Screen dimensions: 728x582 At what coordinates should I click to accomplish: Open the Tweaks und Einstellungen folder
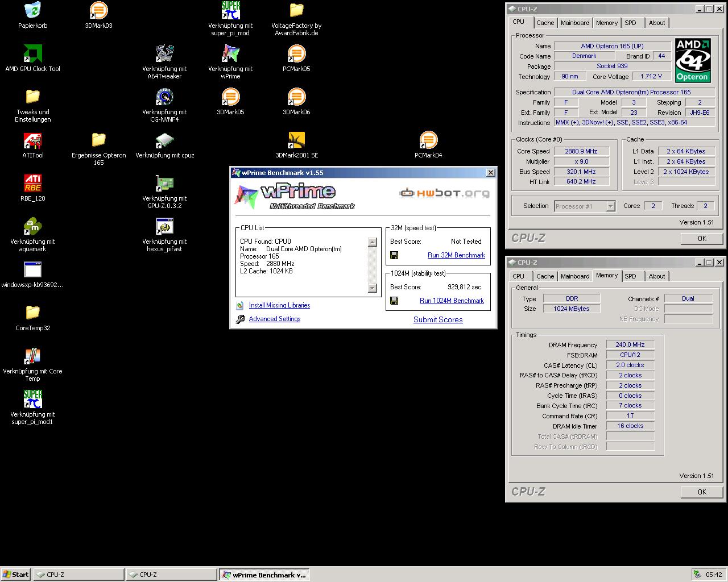pyautogui.click(x=32, y=97)
